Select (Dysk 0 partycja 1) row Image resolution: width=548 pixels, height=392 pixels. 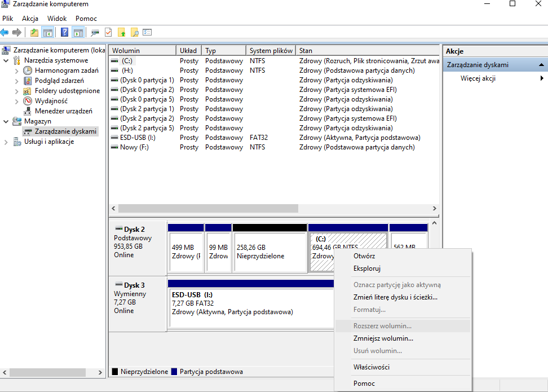coord(275,80)
